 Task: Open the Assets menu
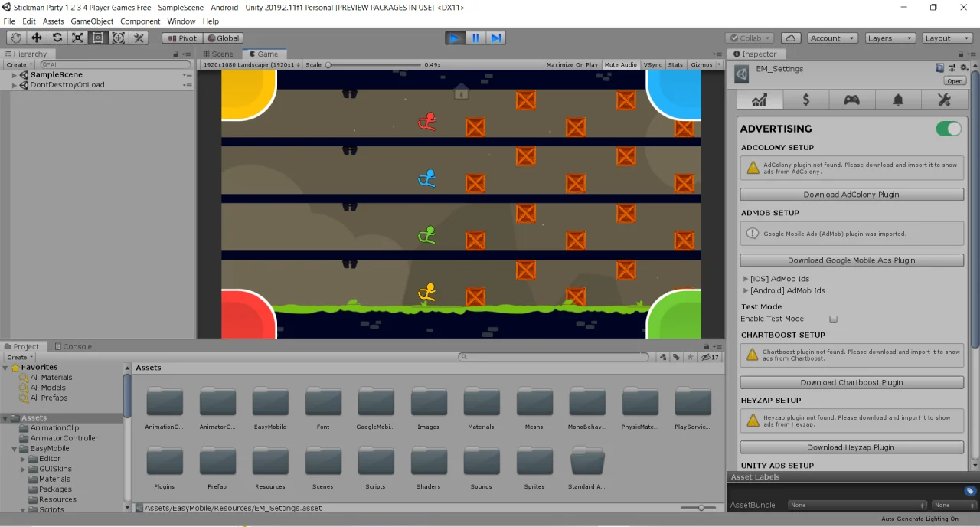click(x=53, y=21)
